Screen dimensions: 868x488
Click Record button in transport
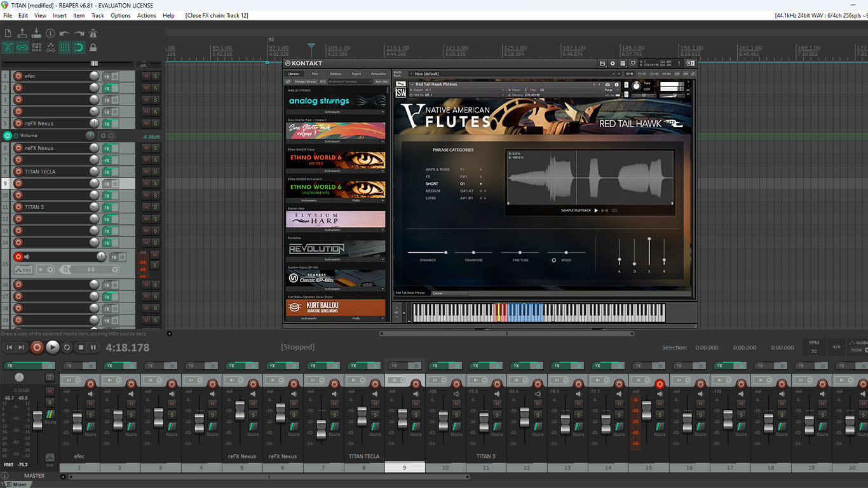tap(37, 347)
